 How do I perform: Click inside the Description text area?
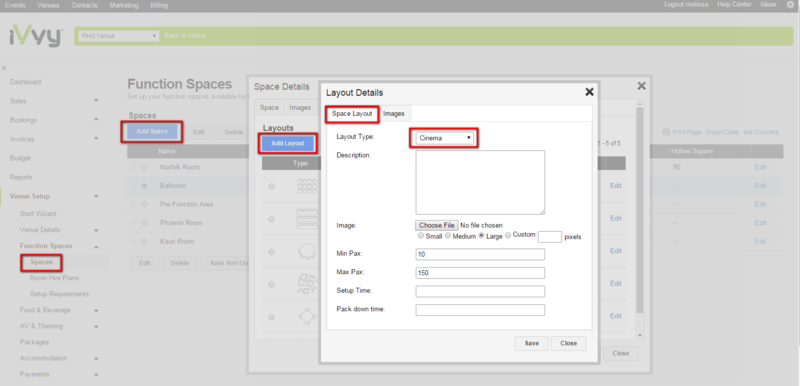coord(480,182)
